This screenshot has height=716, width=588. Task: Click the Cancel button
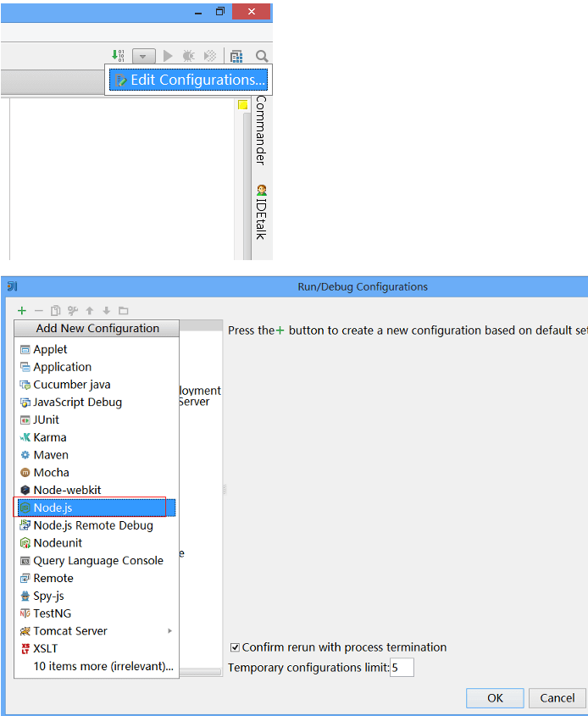[557, 698]
